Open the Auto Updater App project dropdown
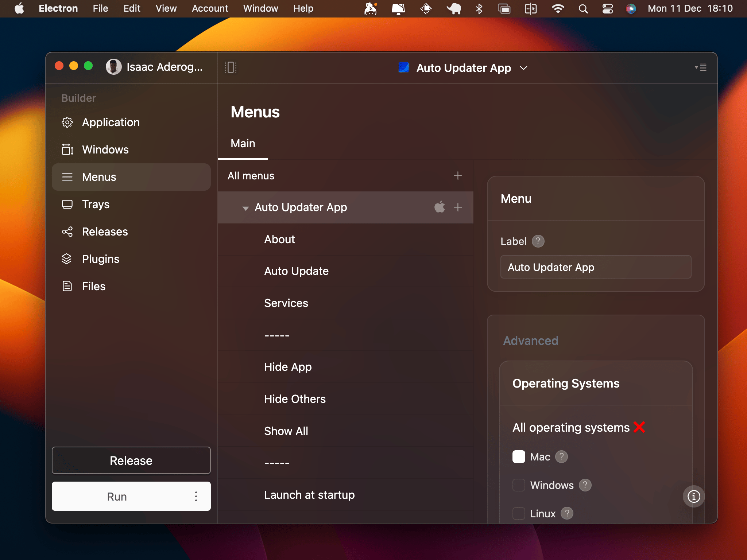 point(523,68)
